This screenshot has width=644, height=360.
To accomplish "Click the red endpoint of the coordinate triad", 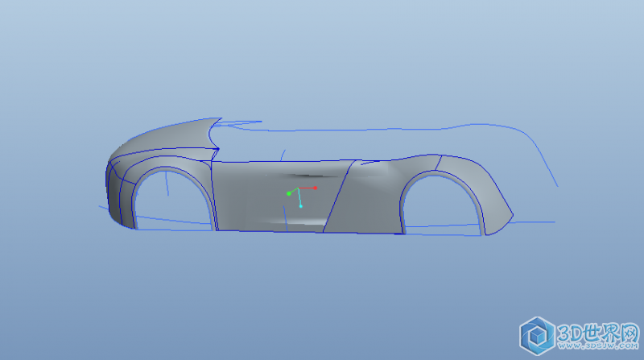I will point(315,188).
